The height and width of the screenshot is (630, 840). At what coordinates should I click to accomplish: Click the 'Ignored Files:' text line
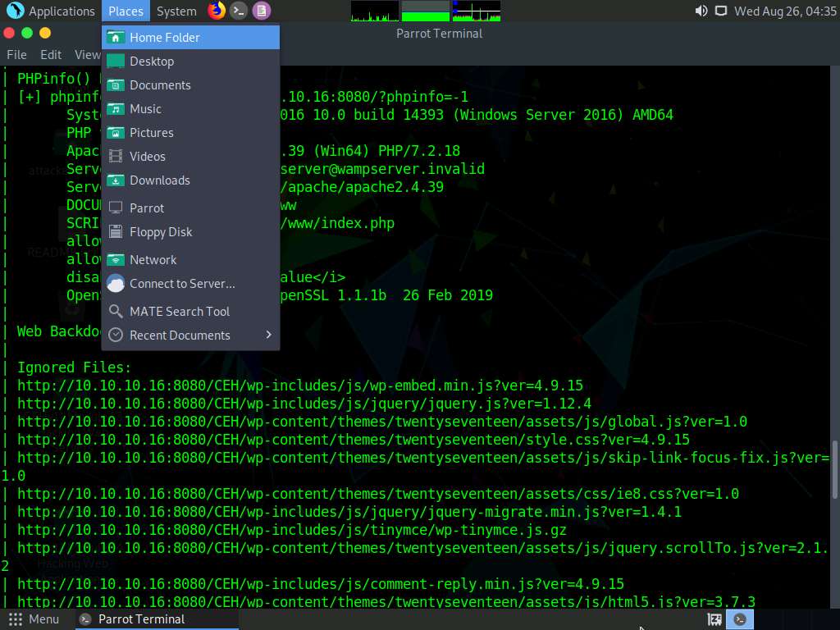point(74,367)
